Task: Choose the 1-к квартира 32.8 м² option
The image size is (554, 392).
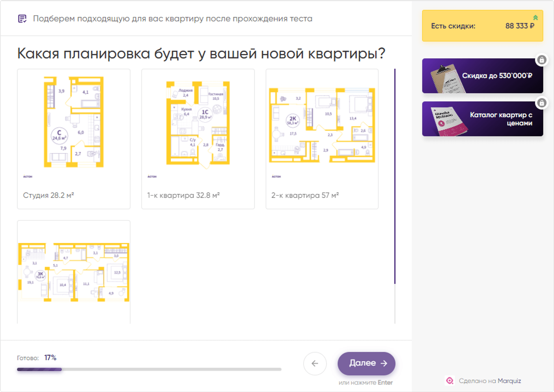Action: (183, 195)
